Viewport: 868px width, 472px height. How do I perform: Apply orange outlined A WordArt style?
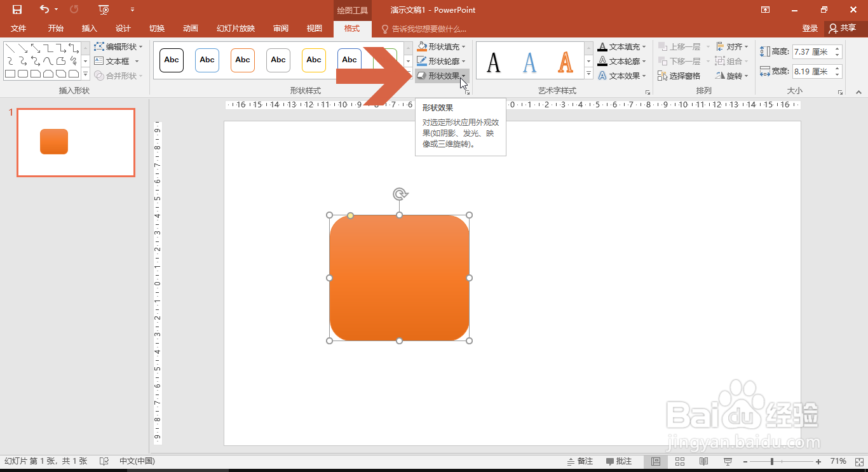565,62
